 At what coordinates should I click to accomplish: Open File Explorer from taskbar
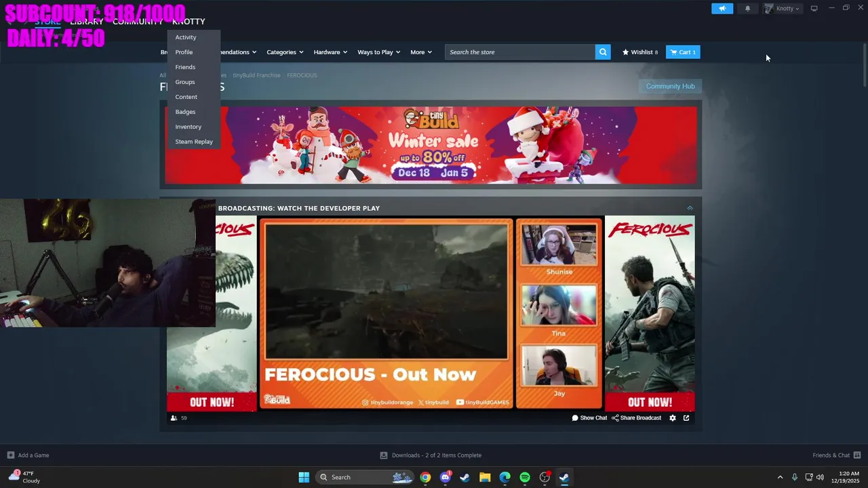click(485, 477)
